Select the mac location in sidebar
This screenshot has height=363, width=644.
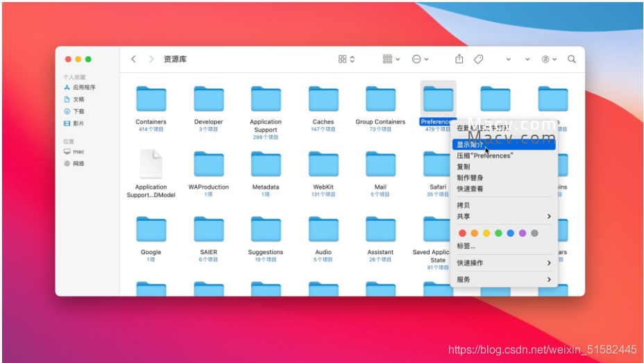74,151
